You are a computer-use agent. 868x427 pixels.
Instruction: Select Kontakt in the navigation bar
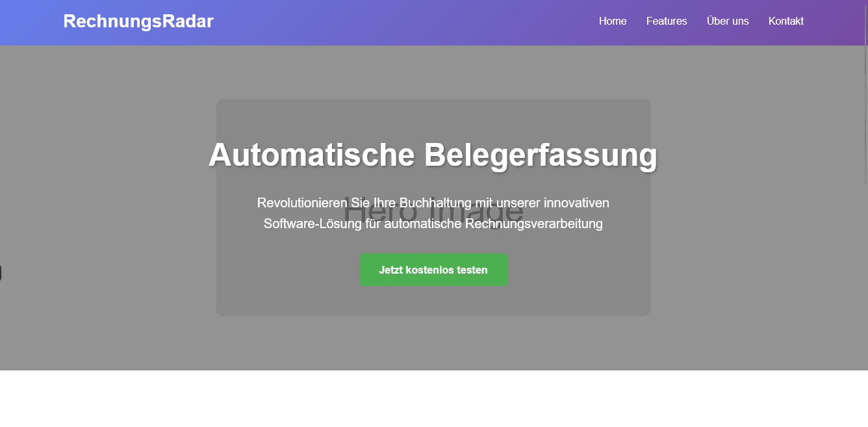(x=785, y=21)
